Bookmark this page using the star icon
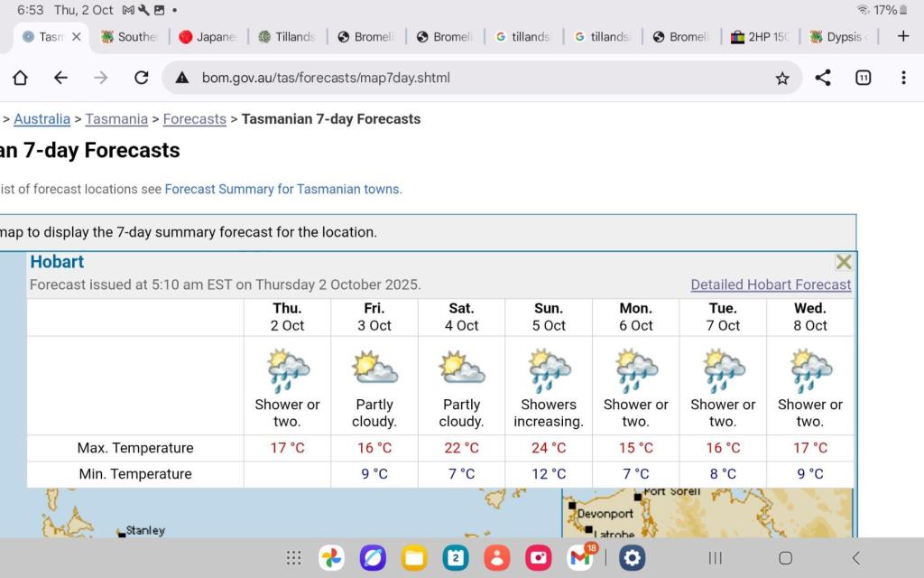 783,78
